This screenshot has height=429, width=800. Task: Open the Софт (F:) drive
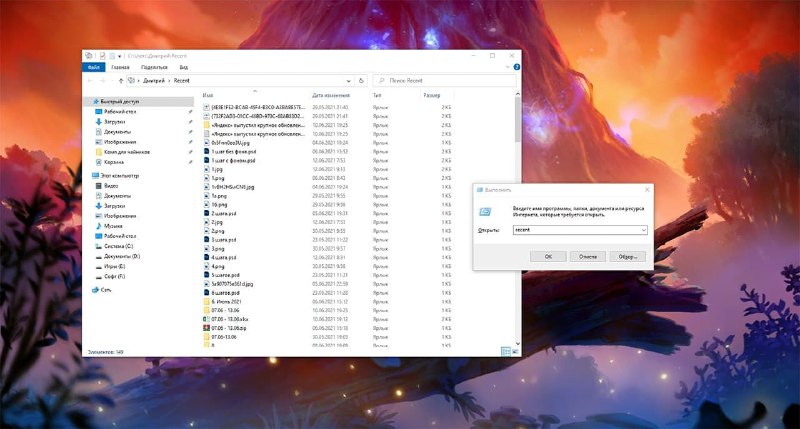pos(114,276)
